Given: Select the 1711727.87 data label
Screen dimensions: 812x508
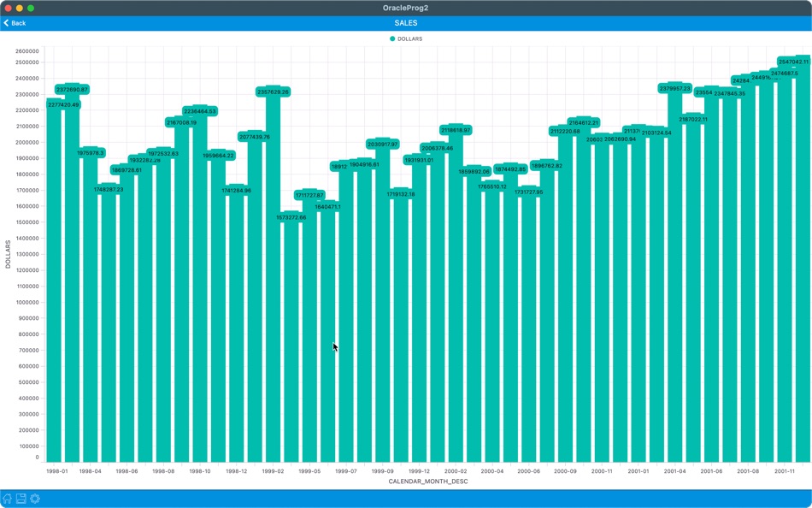Looking at the screenshot, I should click(x=309, y=195).
